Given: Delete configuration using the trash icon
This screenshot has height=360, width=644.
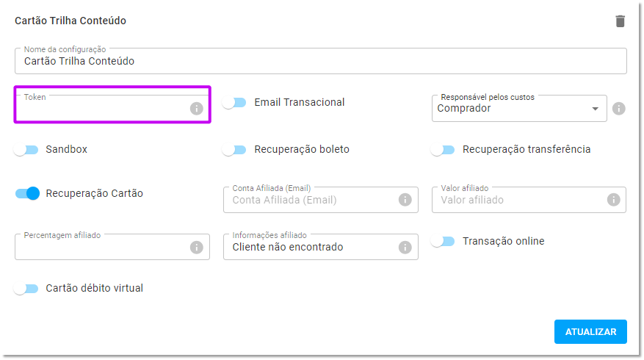Looking at the screenshot, I should (621, 21).
